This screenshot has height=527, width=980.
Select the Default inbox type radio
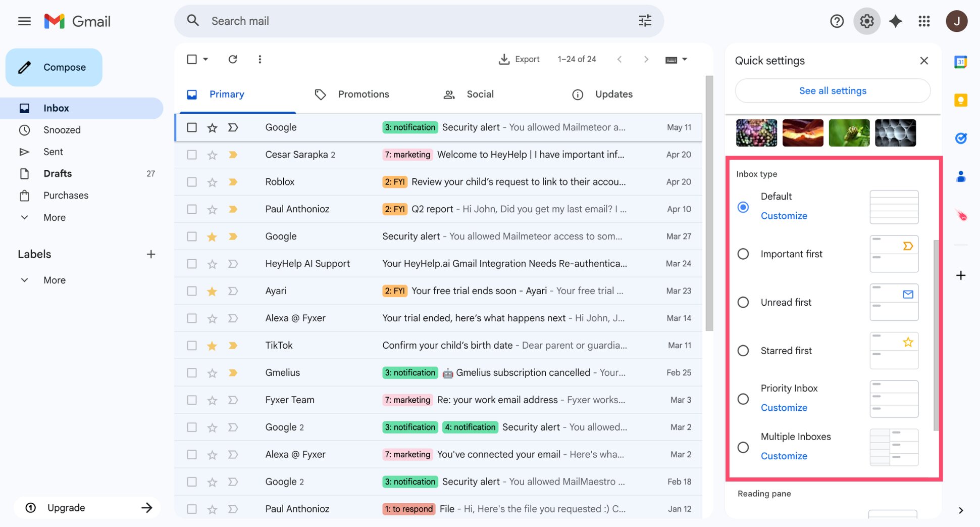743,207
